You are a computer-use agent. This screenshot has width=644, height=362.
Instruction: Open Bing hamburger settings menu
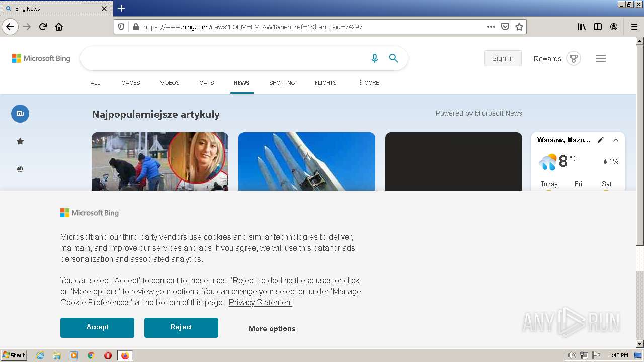click(x=600, y=58)
